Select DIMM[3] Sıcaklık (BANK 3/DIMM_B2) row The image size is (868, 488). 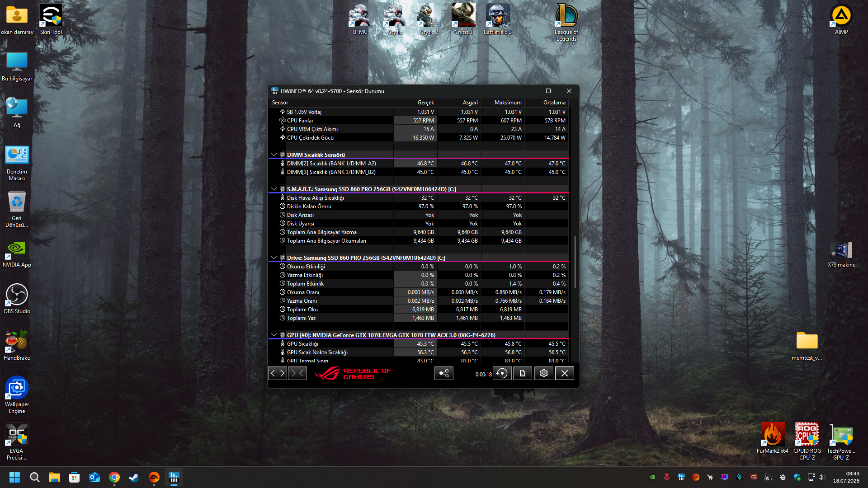point(418,172)
